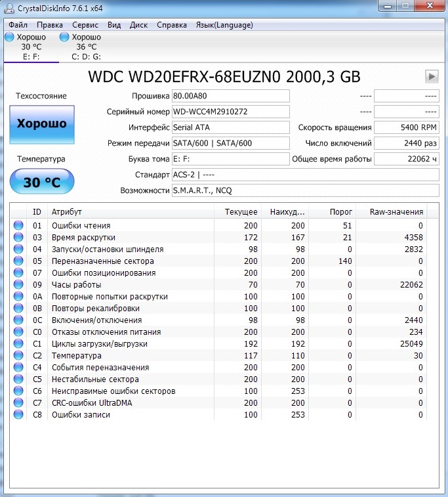448x497 pixels.
Task: Click the Возможности field S.M.A.R.T., NCQ
Action: (x=306, y=190)
